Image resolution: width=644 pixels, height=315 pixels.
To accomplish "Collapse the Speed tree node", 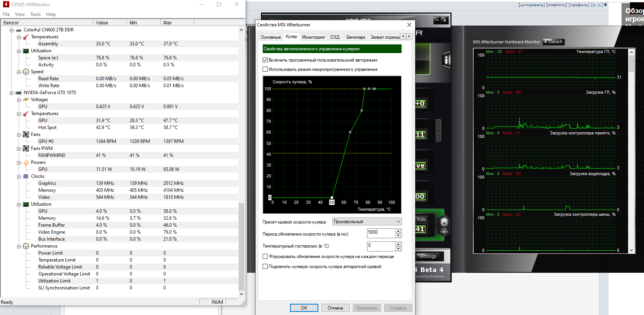I will [19, 72].
